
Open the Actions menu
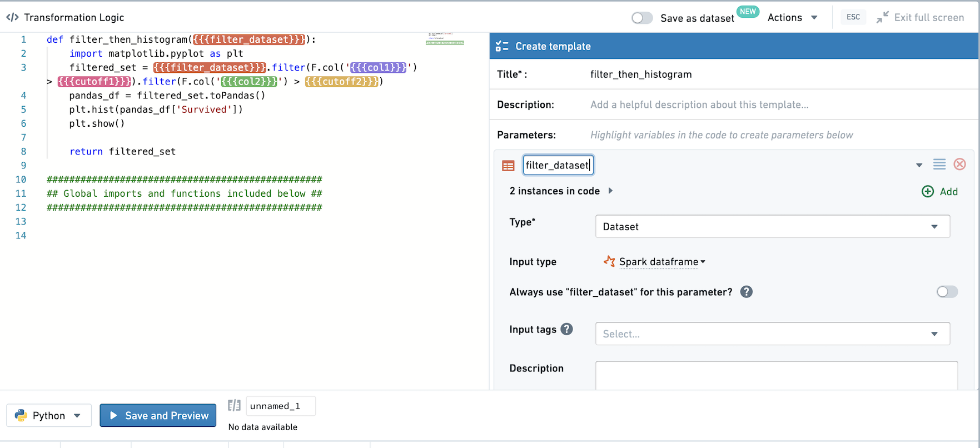point(792,17)
